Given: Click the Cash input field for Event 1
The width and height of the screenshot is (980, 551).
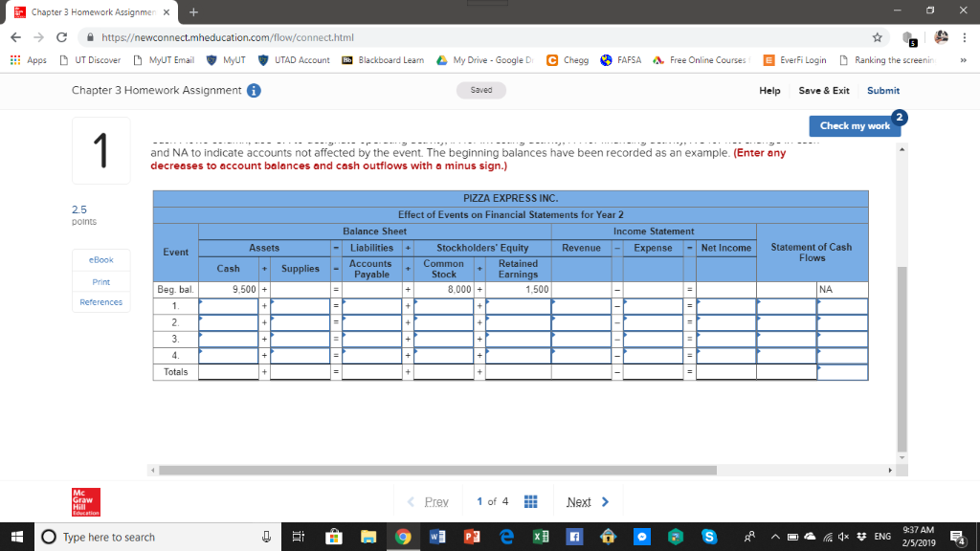Looking at the screenshot, I should [x=227, y=304].
